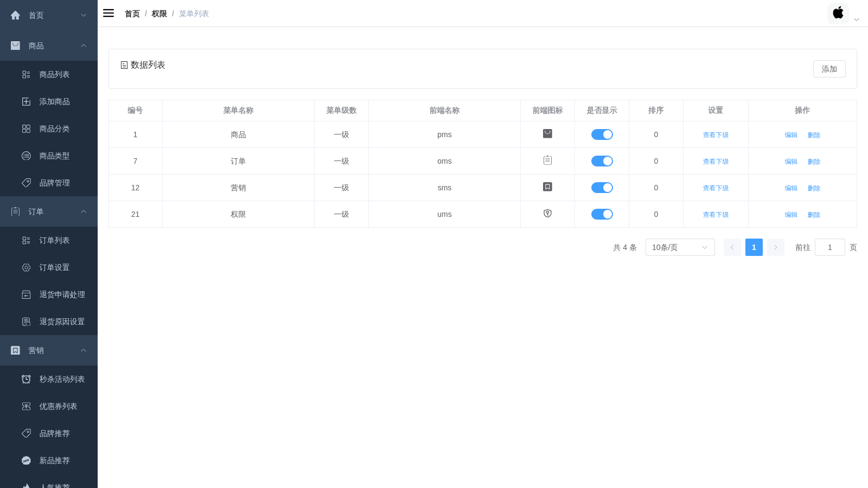Viewport: 868px width, 488px height.
Task: Click the 订单设置 gear icon
Action: [26, 267]
